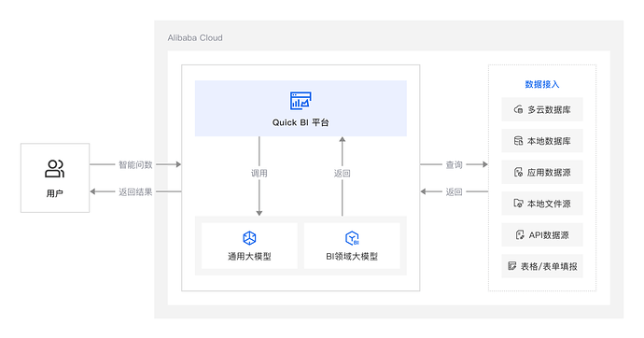
Task: Select the 应用数据源 icon
Action: (x=518, y=172)
